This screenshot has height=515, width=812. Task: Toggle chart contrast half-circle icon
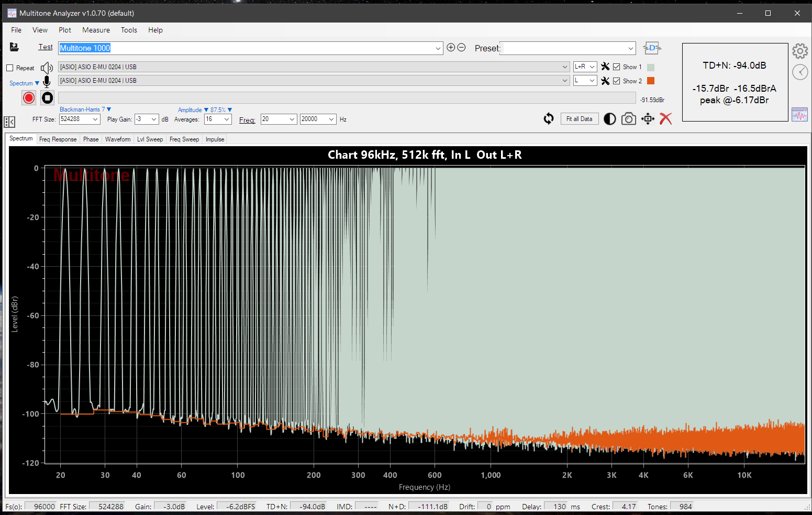pos(609,119)
